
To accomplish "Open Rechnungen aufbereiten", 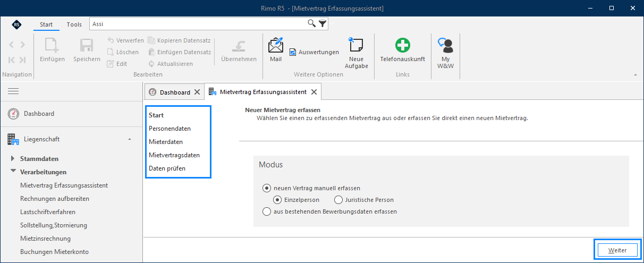I will [55, 199].
